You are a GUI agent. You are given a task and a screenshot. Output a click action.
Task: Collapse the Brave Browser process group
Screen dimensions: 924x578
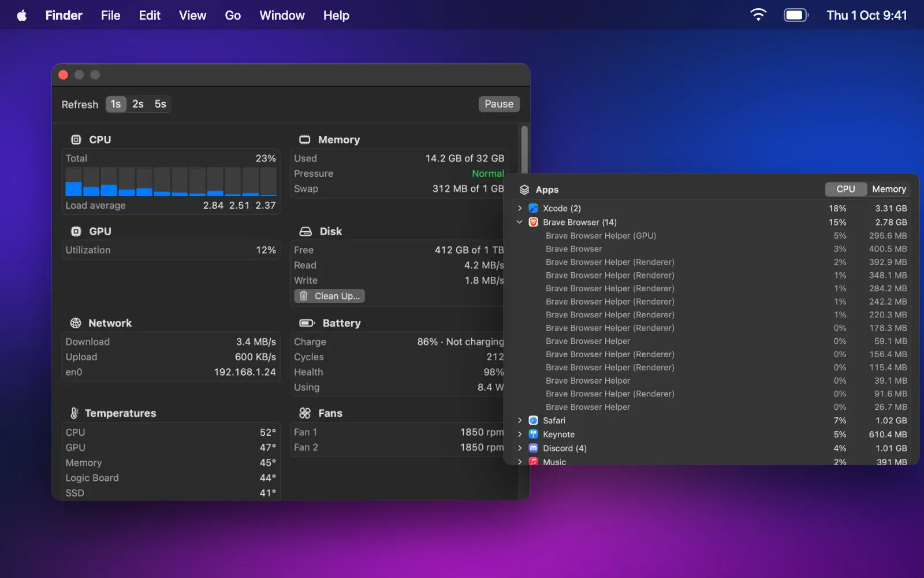click(x=520, y=222)
